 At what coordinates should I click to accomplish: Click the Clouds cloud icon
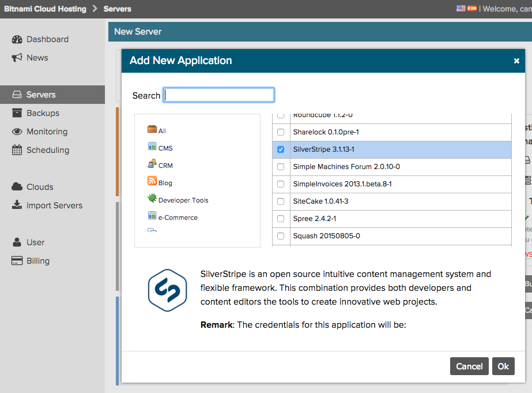tap(17, 187)
